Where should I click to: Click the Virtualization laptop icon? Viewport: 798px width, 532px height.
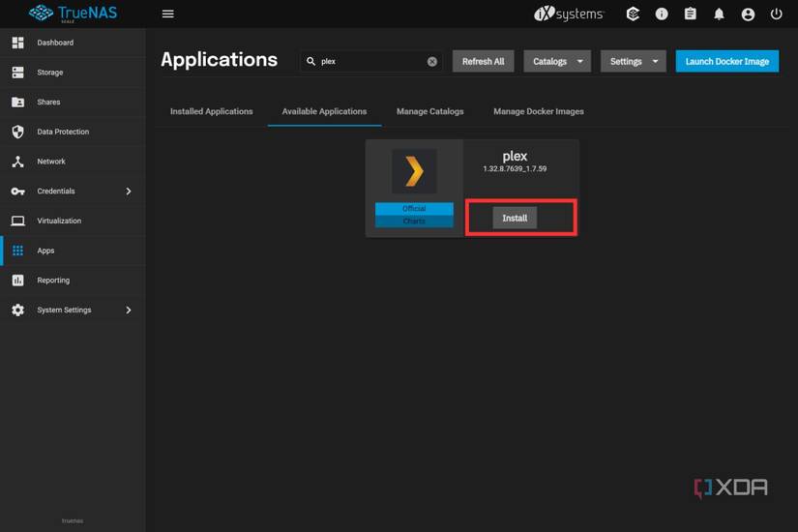pos(17,221)
